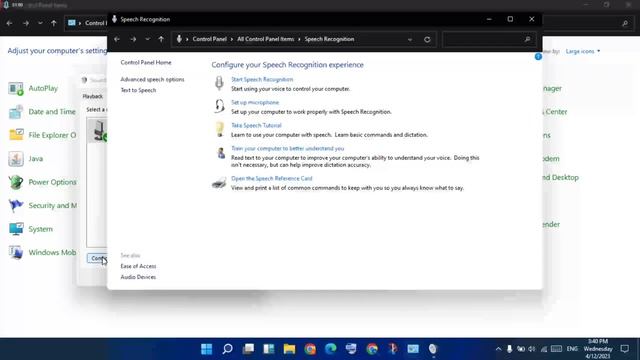Select the Playback tab in Sound dialog
The width and height of the screenshot is (640, 360).
[x=93, y=96]
